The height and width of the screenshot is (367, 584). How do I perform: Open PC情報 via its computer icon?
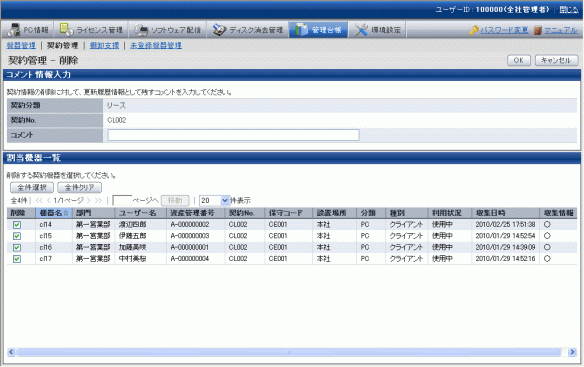[x=14, y=30]
